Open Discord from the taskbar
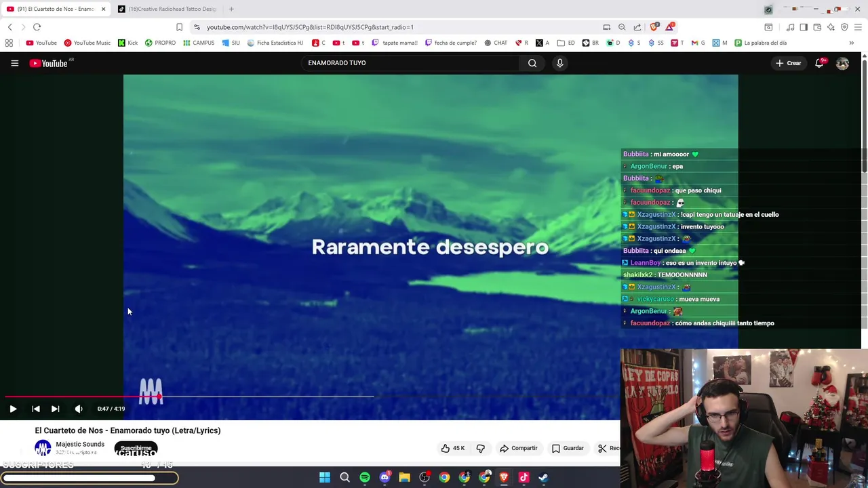 (x=384, y=477)
